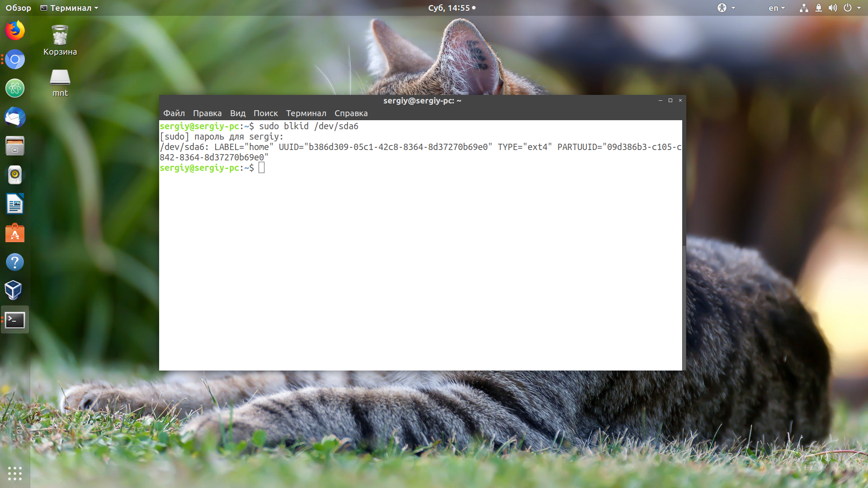This screenshot has height=488, width=868.
Task: Launch VirtualBox from the dock
Action: coord(14,291)
